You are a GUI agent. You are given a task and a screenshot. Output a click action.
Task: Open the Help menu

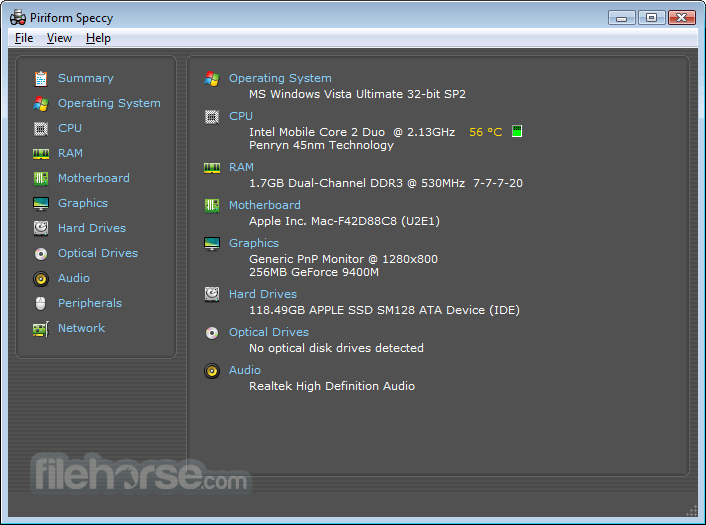(98, 38)
